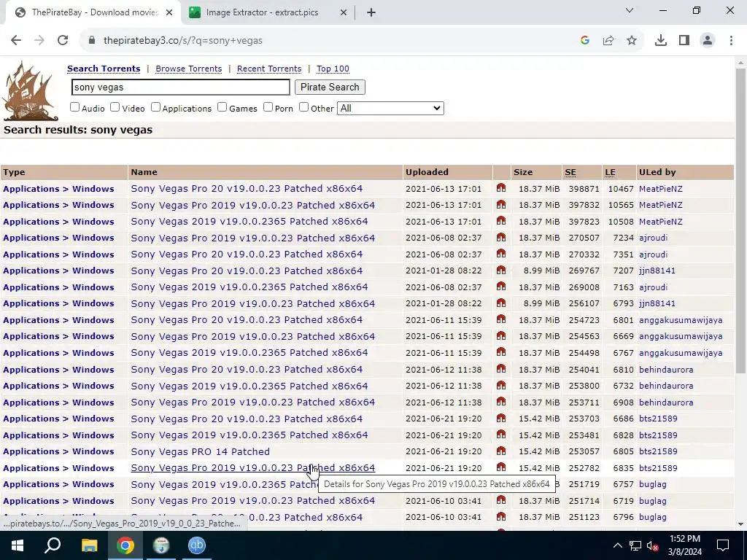Open the Recent Torrents link
The image size is (747, 560).
coord(269,69)
